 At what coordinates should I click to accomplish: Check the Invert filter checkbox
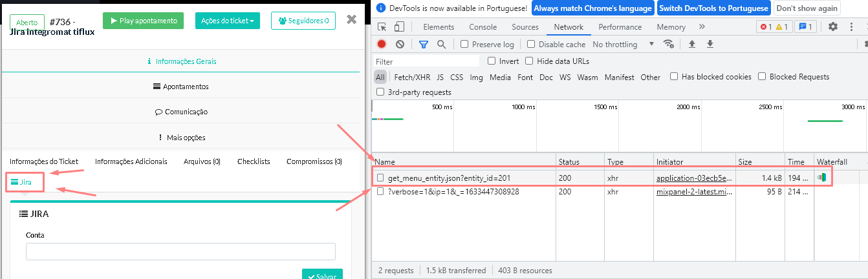[x=492, y=61]
